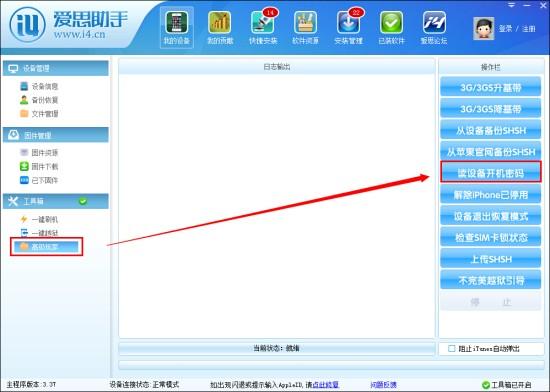Toggle 阻止iTunes自动弹出 checkbox
550x392 pixels.
point(452,349)
